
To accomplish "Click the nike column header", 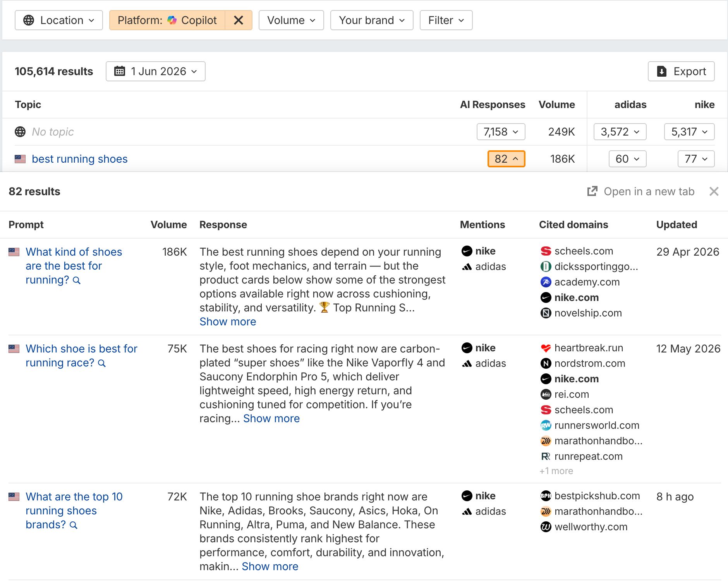I will pyautogui.click(x=704, y=105).
